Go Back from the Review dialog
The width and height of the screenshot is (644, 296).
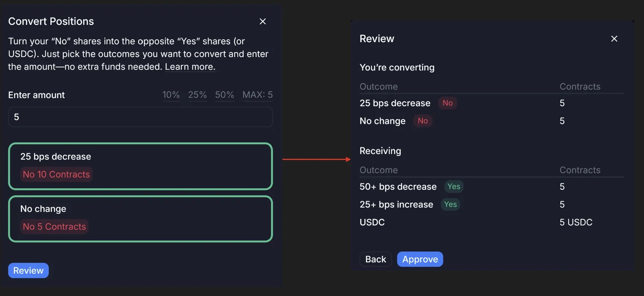376,259
